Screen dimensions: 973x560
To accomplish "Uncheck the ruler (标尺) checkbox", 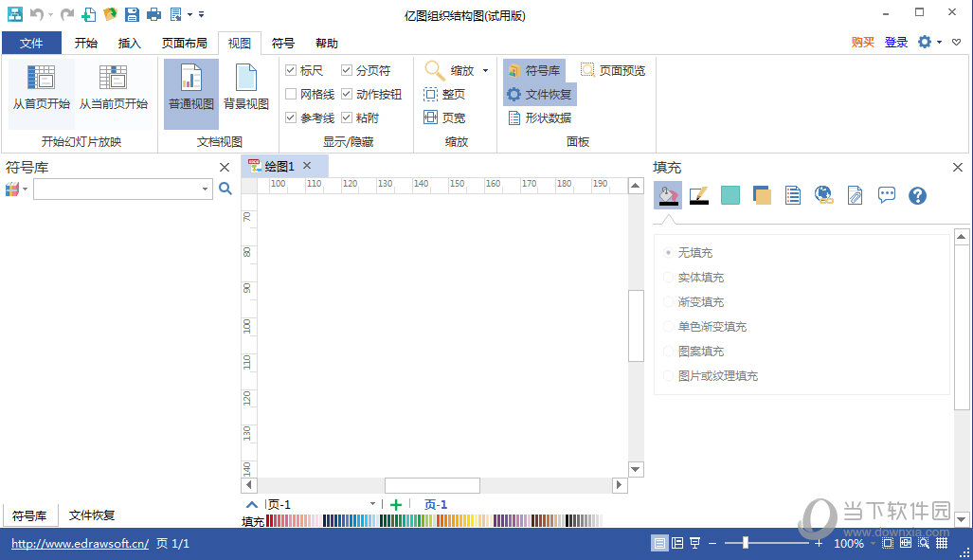I will [292, 70].
